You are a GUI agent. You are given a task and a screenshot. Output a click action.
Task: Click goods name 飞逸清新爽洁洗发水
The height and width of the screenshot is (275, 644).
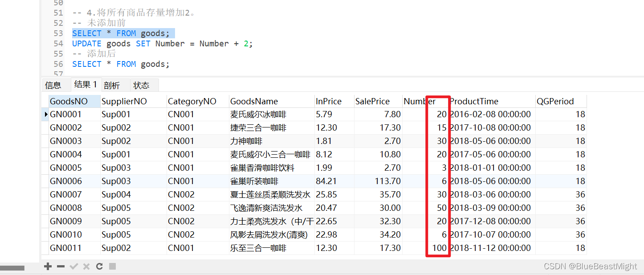pyautogui.click(x=266, y=208)
